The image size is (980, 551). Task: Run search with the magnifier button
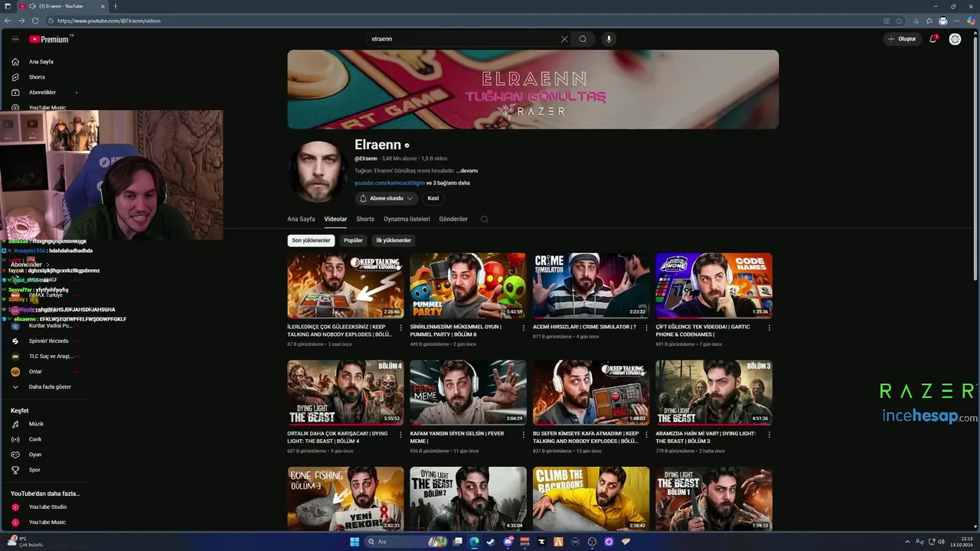click(583, 39)
